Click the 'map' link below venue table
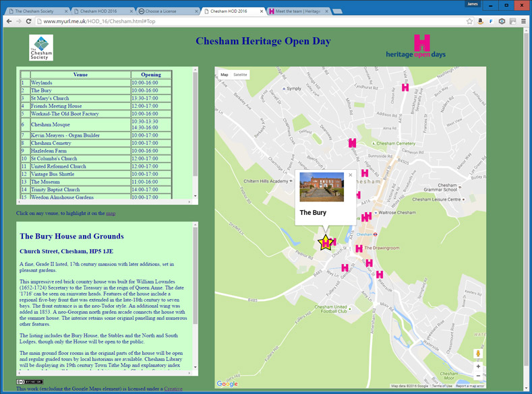 pyautogui.click(x=111, y=213)
